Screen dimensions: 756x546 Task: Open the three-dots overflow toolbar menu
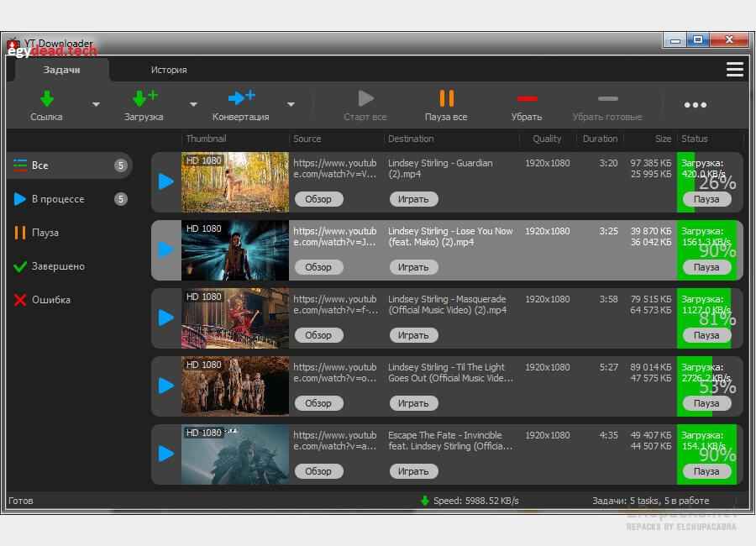click(696, 104)
